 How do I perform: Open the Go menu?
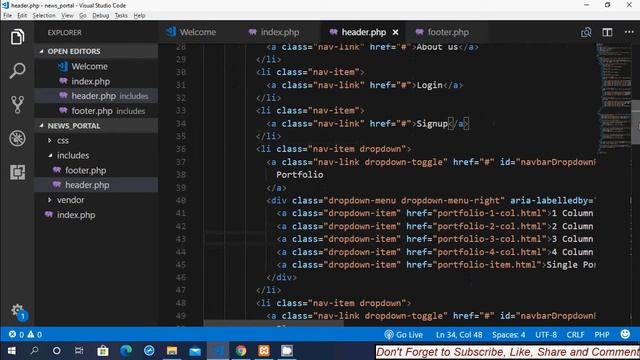click(83, 16)
